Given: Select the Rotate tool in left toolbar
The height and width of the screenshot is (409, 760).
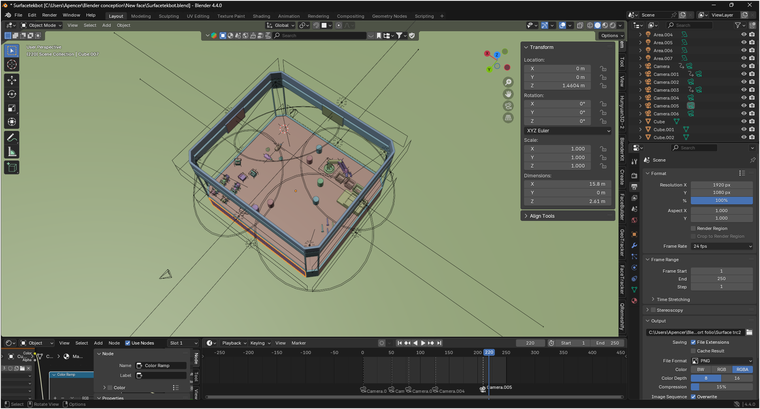Looking at the screenshot, I should (12, 94).
